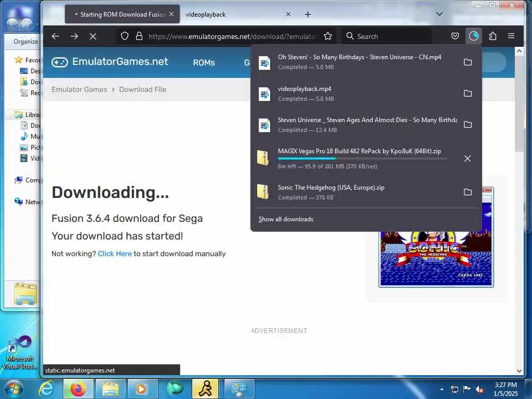532x399 pixels.
Task: Switch to Firefox in the taskbar
Action: pyautogui.click(x=78, y=389)
